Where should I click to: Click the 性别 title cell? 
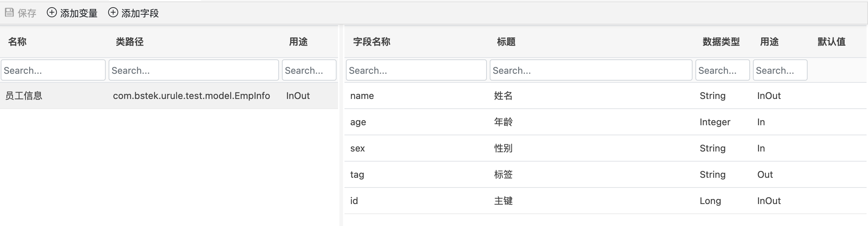tap(503, 148)
